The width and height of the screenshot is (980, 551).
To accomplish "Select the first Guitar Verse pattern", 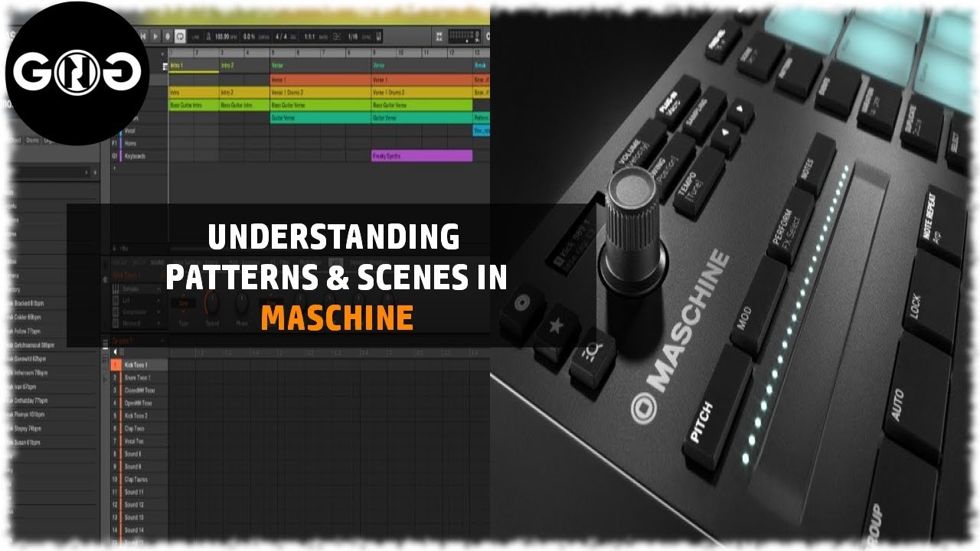I will [x=320, y=118].
